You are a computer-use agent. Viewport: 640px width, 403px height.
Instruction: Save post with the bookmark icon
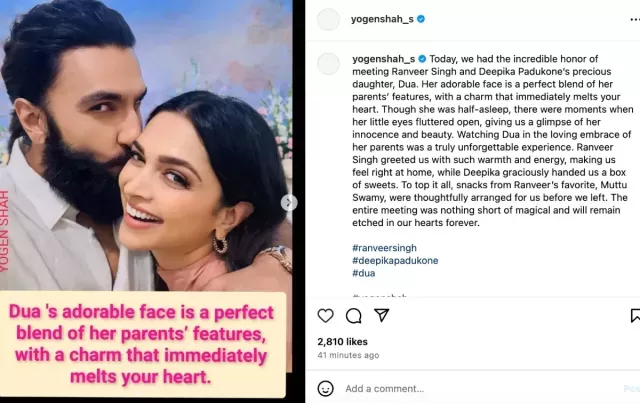(x=635, y=316)
